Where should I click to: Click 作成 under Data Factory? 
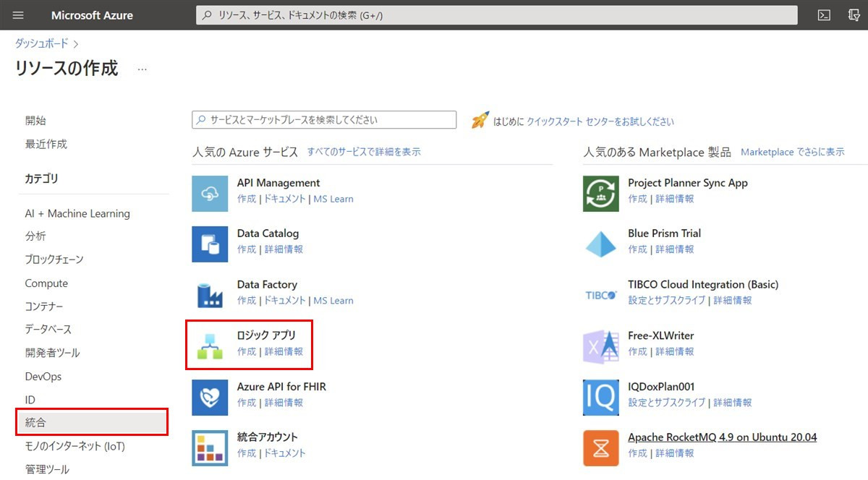(247, 300)
